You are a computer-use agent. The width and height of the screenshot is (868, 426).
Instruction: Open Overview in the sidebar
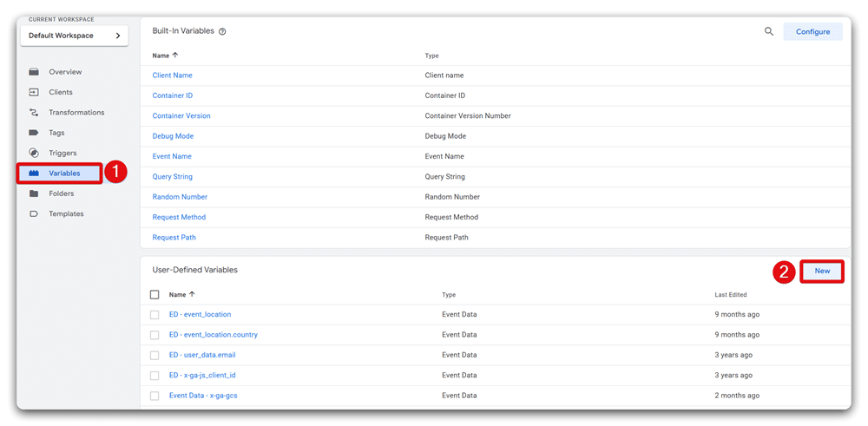(x=65, y=72)
